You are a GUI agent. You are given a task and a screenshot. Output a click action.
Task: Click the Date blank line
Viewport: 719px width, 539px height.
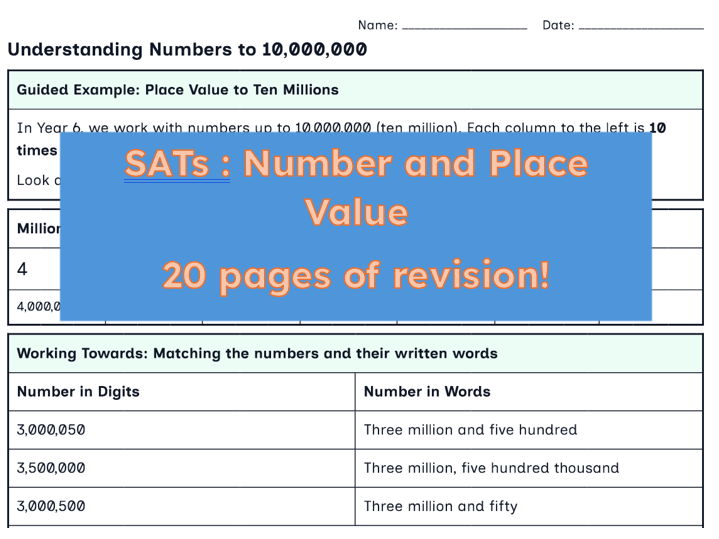641,28
